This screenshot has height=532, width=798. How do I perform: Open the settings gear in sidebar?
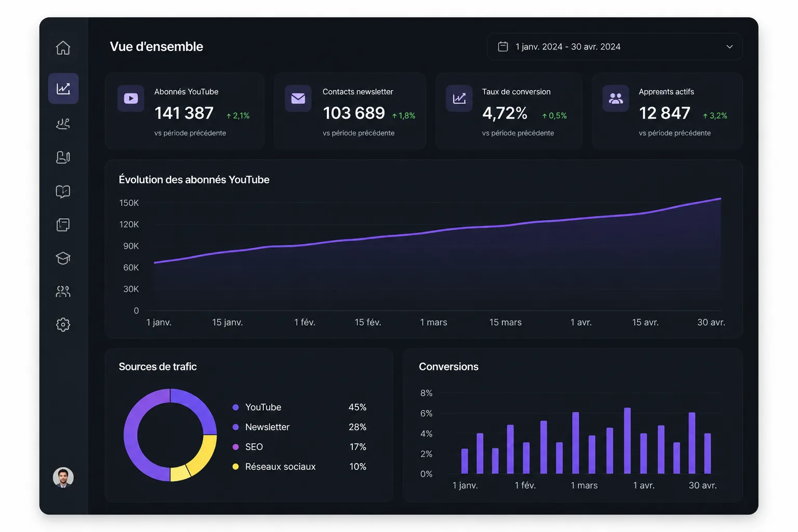coord(63,325)
